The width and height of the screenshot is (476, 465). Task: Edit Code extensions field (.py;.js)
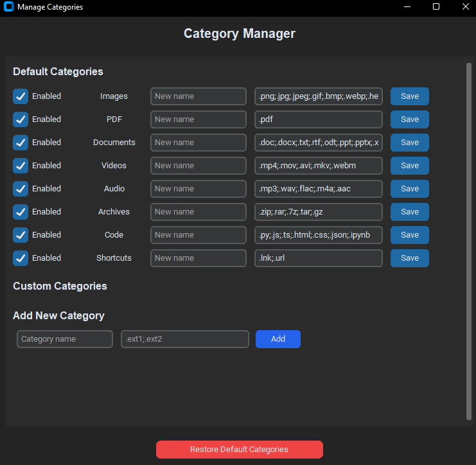point(319,234)
